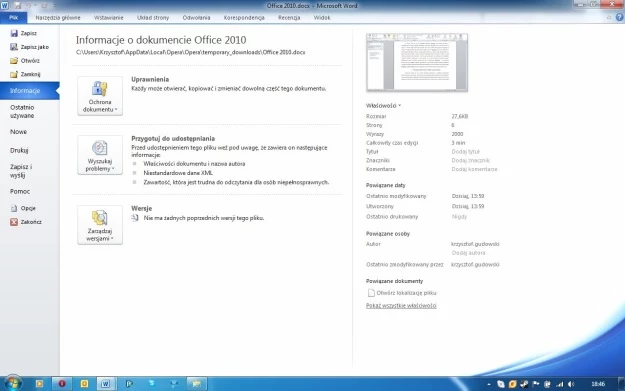Click the Pokaż wszystkie właściwości link

click(401, 306)
